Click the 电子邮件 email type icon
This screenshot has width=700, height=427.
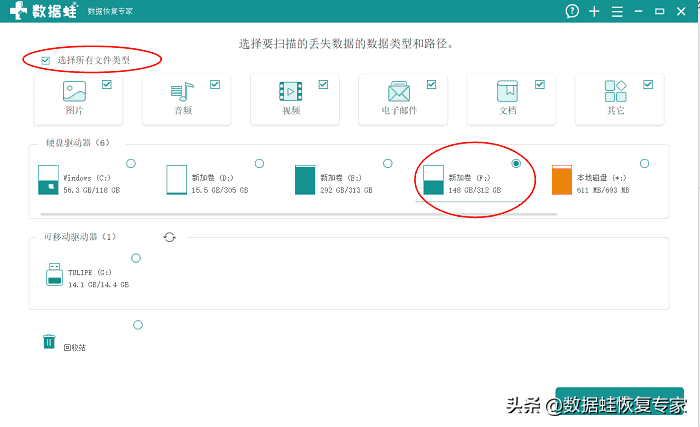coord(399,92)
